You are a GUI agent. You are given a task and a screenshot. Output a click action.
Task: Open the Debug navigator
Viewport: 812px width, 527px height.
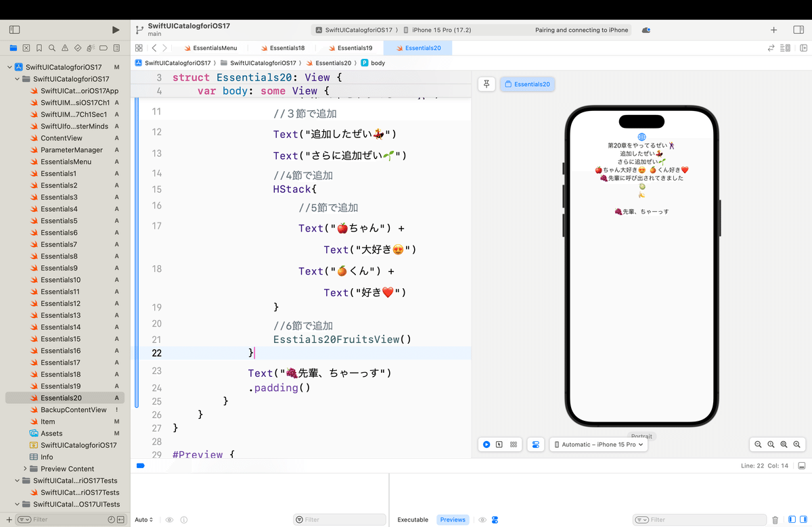point(91,48)
